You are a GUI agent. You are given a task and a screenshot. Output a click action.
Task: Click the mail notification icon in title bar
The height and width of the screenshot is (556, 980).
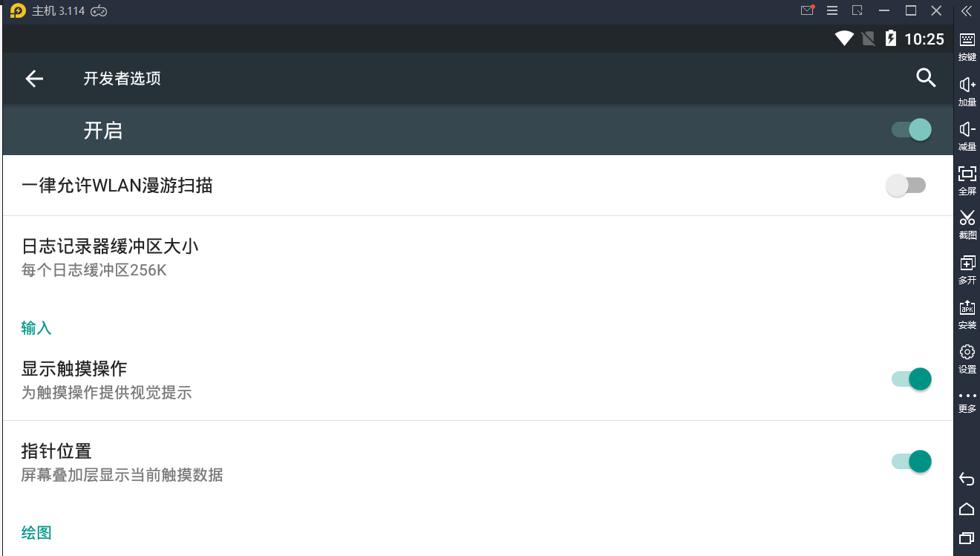[x=807, y=10]
